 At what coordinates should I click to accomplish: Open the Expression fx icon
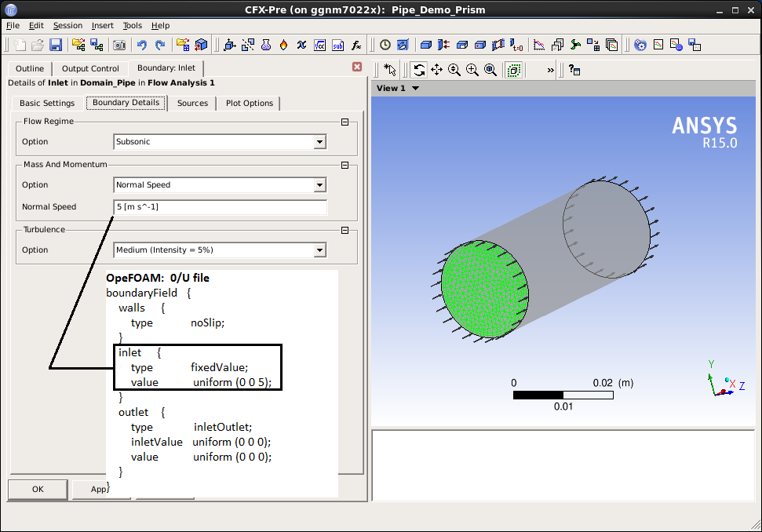click(356, 46)
